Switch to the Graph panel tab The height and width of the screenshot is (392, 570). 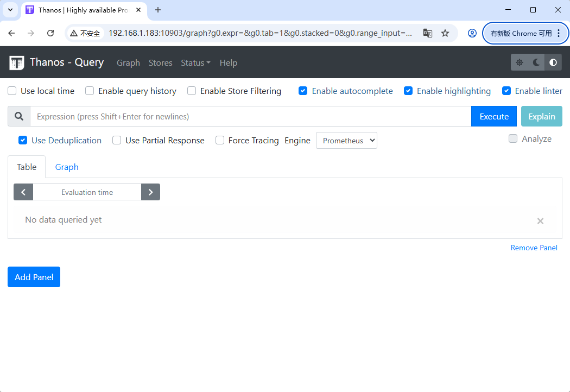pyautogui.click(x=67, y=167)
